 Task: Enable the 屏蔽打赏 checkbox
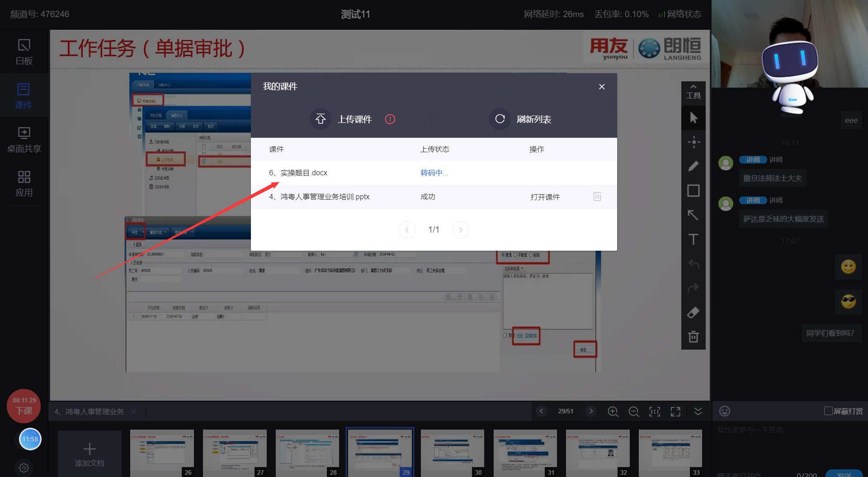click(x=828, y=411)
